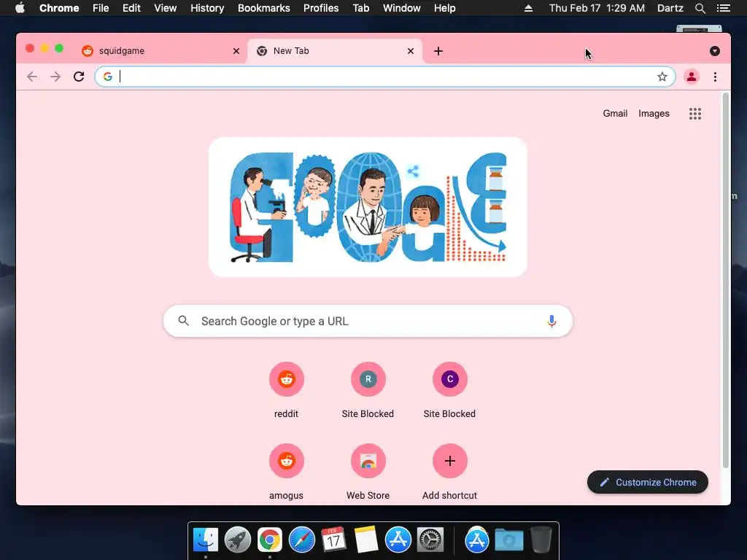747x560 pixels.
Task: Open the File menu
Action: coord(101,8)
